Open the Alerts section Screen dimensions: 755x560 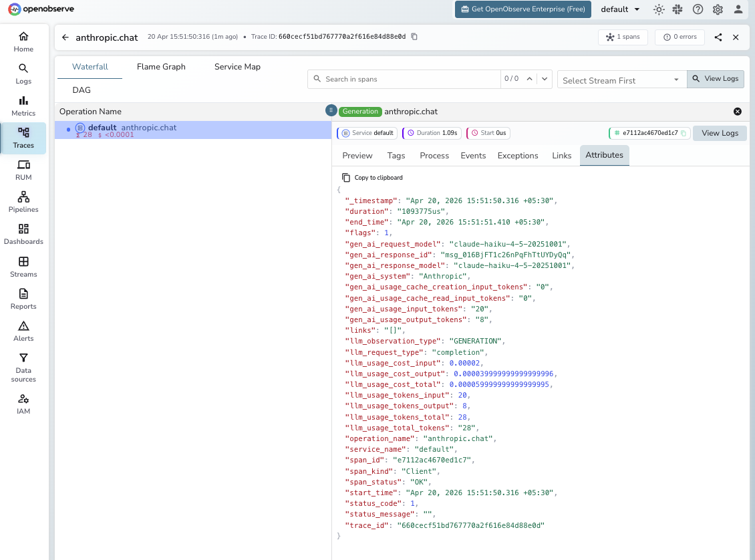tap(23, 331)
